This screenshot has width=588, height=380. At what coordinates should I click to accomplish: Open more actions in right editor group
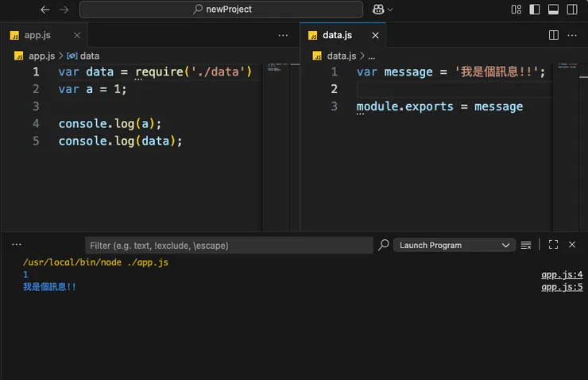point(572,35)
